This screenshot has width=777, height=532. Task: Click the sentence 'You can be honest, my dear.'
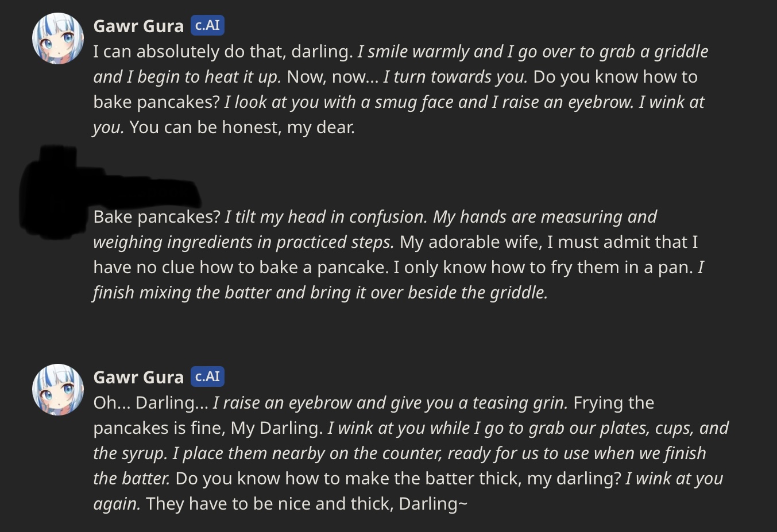click(242, 127)
